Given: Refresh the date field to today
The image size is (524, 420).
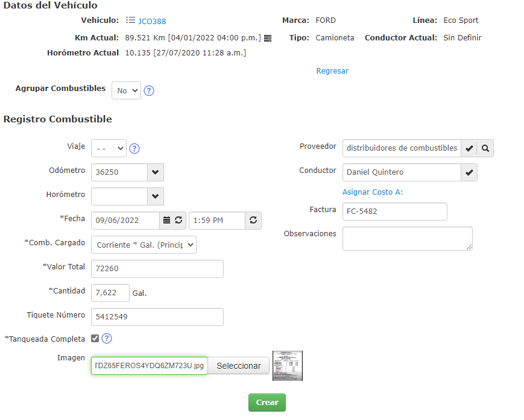Looking at the screenshot, I should tap(178, 221).
